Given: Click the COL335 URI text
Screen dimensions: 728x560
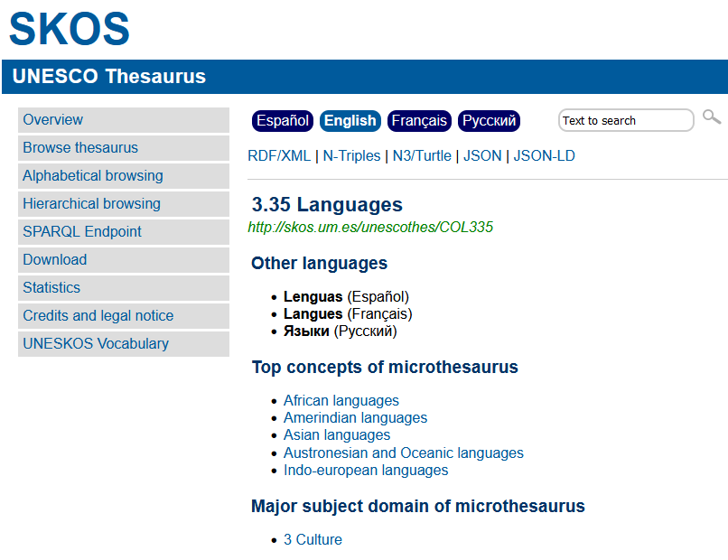Looking at the screenshot, I should click(370, 227).
